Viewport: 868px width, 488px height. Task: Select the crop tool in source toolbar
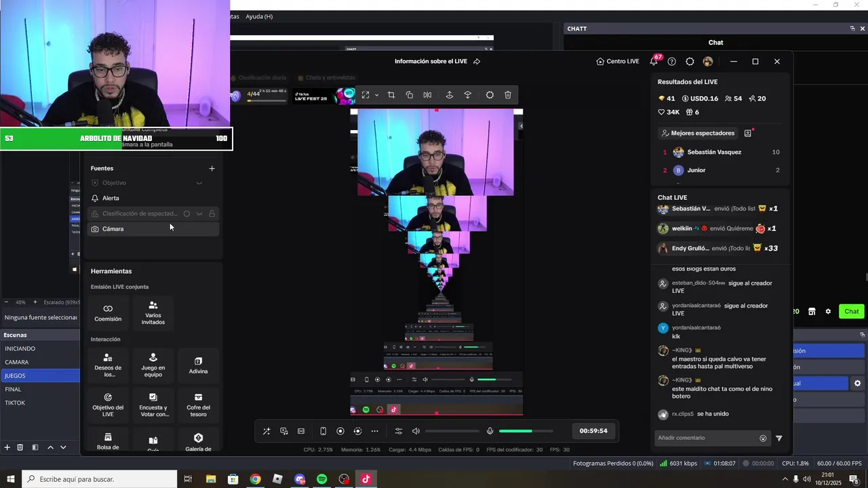(391, 95)
